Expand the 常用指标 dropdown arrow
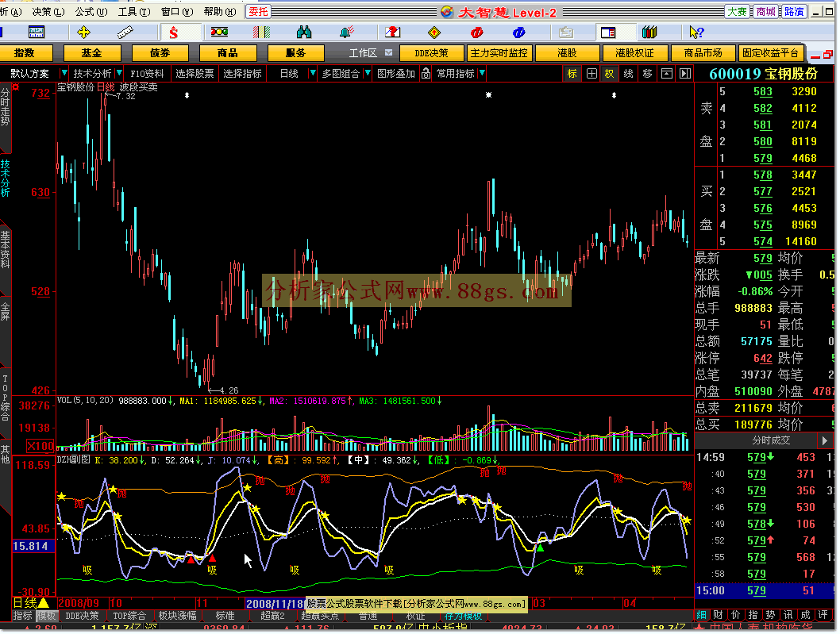 [x=482, y=73]
